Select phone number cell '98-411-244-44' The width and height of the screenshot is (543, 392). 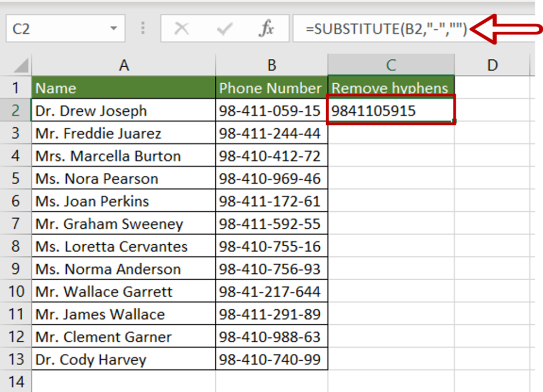tap(271, 133)
